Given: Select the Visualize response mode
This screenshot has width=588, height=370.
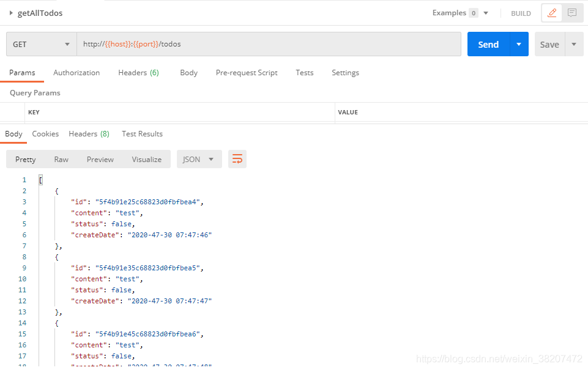Looking at the screenshot, I should click(146, 158).
